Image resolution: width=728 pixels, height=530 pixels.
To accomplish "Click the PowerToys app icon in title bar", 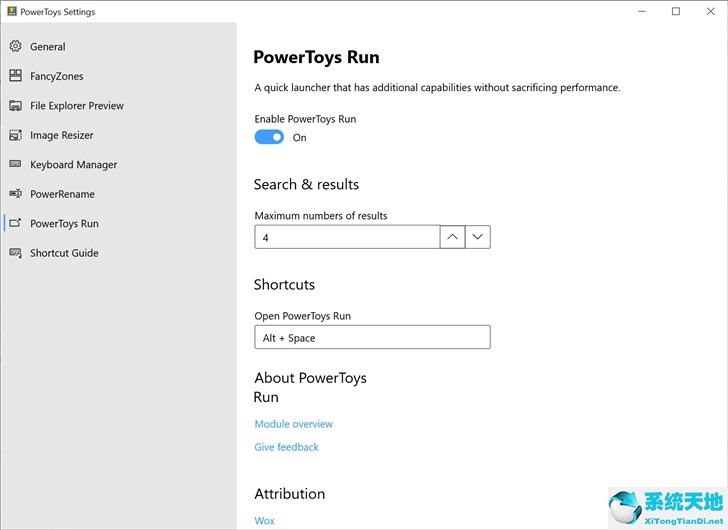I will point(12,11).
